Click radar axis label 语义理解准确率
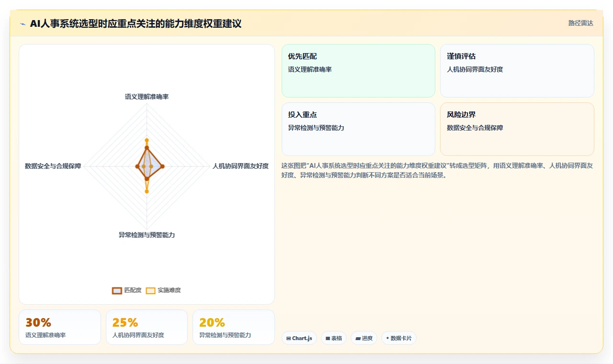Screen dimensions: 613x364 tap(147, 97)
